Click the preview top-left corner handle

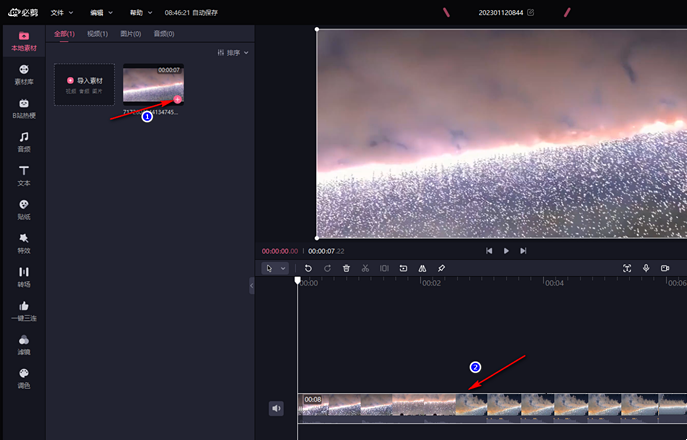point(317,29)
